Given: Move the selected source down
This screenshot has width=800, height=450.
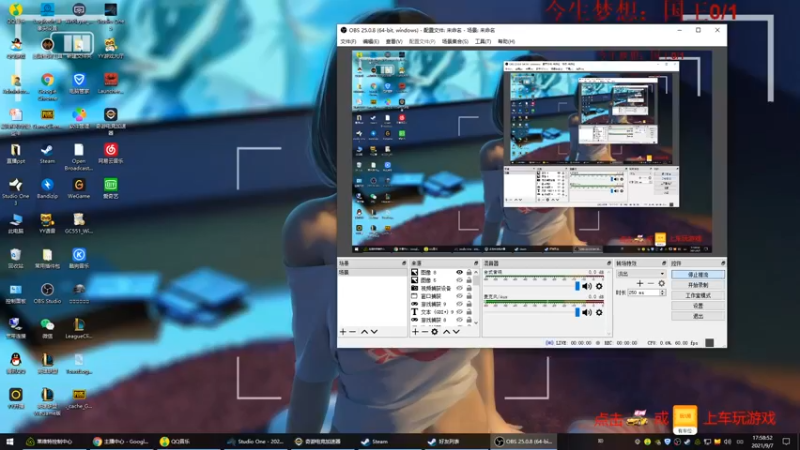Looking at the screenshot, I should 457,332.
